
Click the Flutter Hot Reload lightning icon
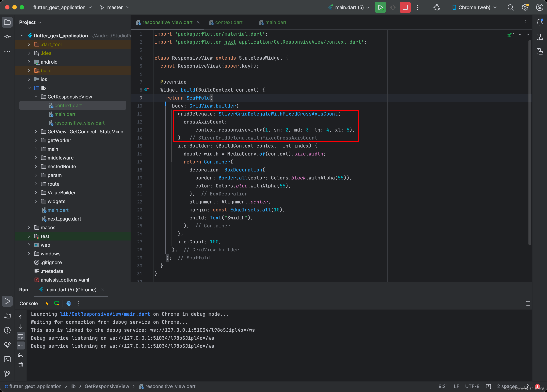(x=47, y=303)
